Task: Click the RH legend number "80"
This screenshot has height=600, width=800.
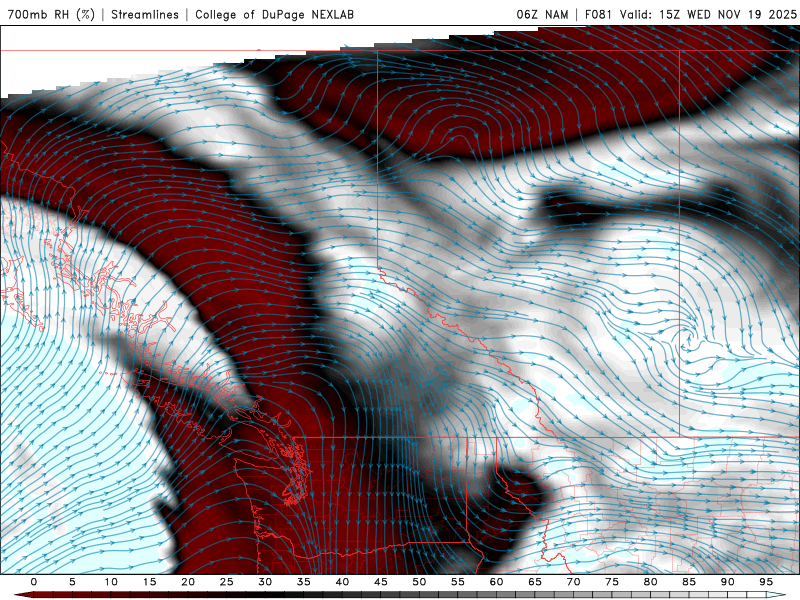Action: 650,582
